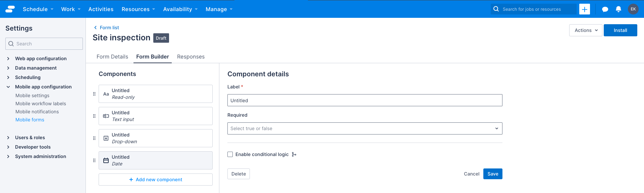
Task: Click the Search for jobs or resources field
Action: click(x=533, y=9)
